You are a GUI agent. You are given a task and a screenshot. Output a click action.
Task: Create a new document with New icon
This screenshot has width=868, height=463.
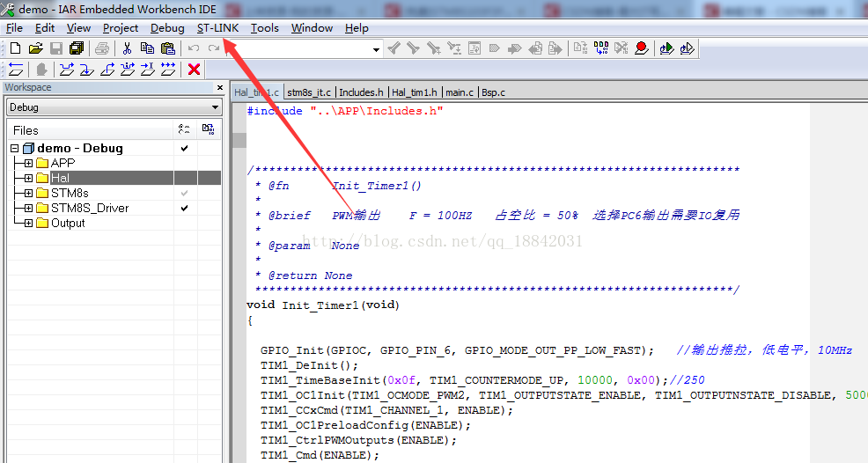(16, 48)
